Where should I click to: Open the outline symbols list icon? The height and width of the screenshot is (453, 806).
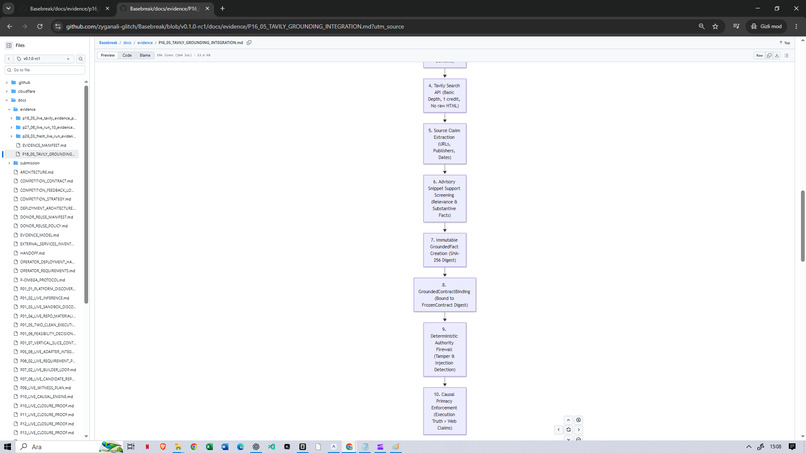786,55
